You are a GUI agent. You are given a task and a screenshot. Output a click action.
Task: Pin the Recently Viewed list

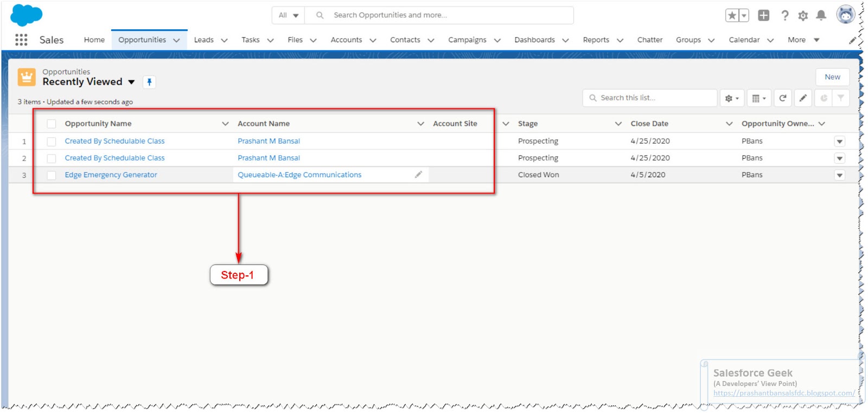[x=149, y=82]
